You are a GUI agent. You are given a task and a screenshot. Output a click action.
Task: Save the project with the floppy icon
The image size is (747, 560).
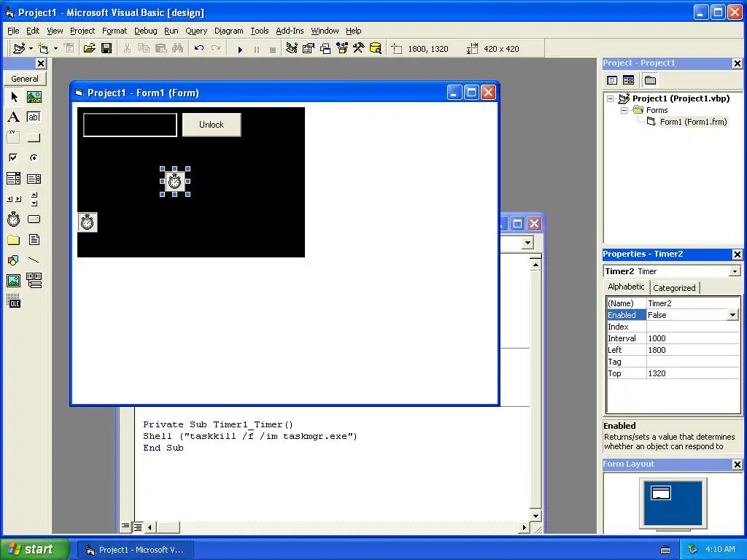click(107, 49)
